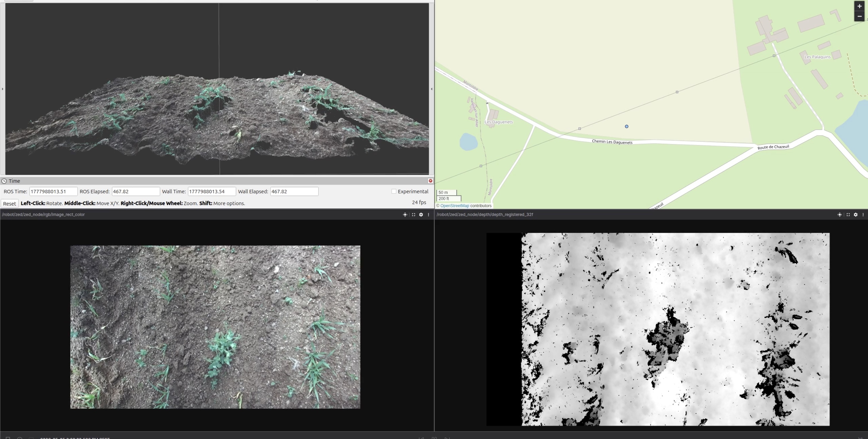Close the Time panel

[x=430, y=181]
